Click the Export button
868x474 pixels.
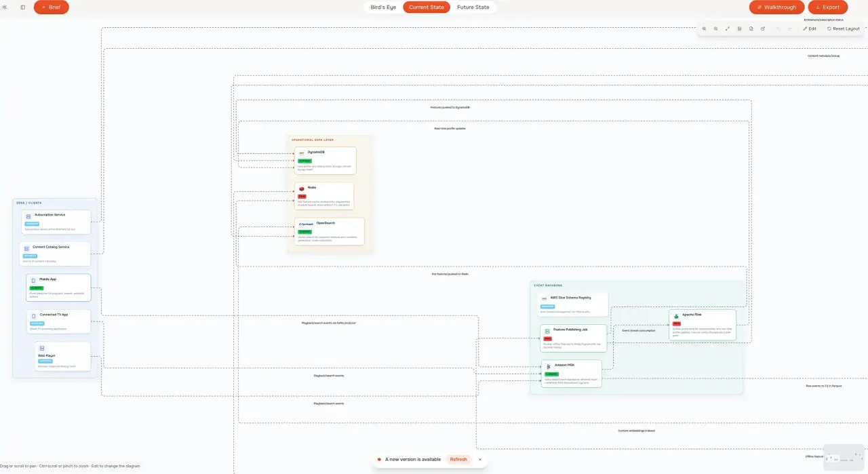click(x=828, y=7)
